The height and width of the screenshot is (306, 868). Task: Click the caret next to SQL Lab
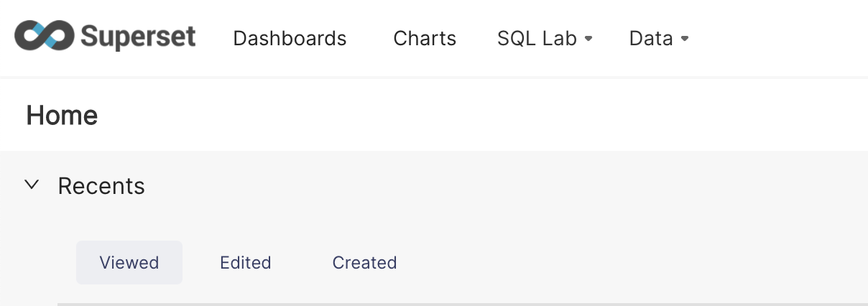588,39
